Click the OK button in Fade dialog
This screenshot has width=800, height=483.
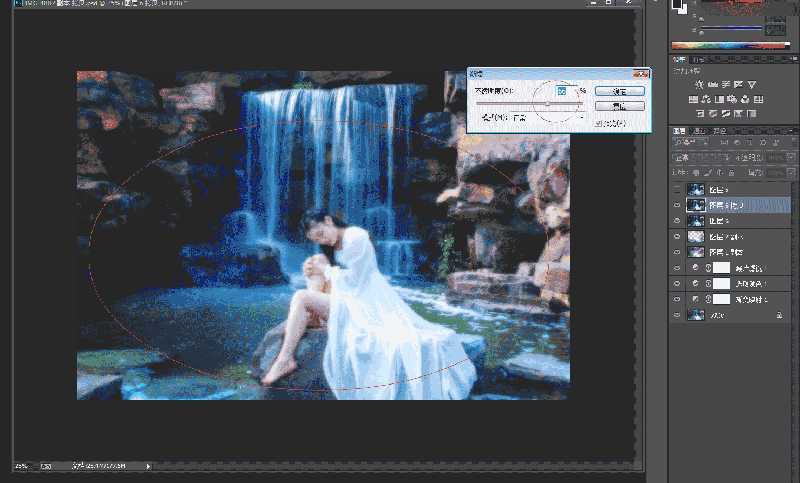(x=619, y=90)
